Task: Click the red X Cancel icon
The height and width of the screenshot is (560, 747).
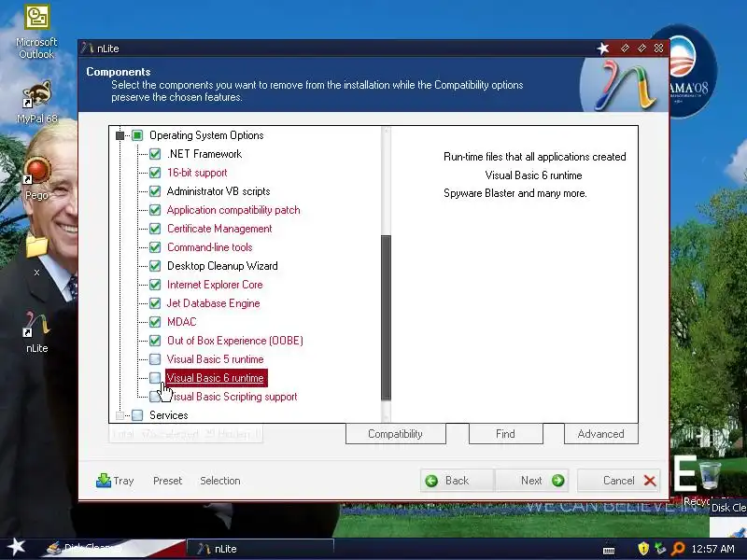Action: [x=650, y=481]
